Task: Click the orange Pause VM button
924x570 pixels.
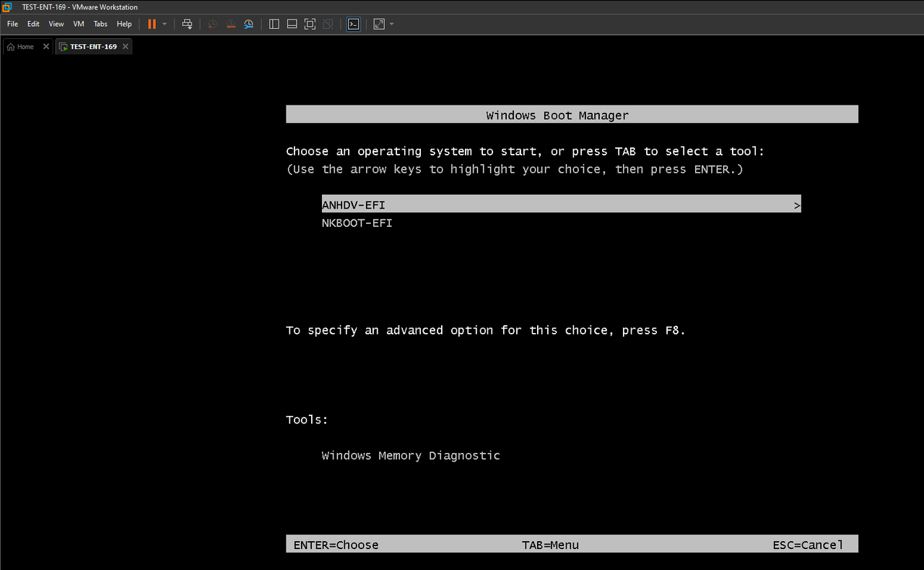Action: (152, 24)
